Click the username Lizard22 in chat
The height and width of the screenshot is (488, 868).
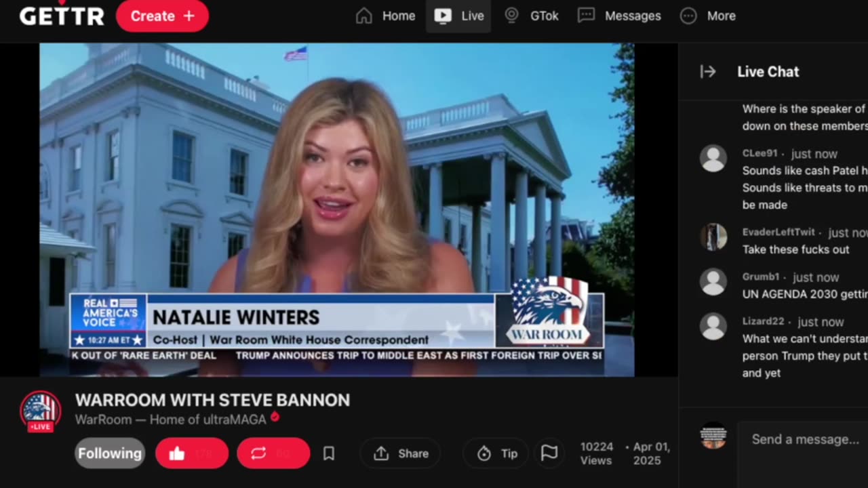pyautogui.click(x=763, y=321)
